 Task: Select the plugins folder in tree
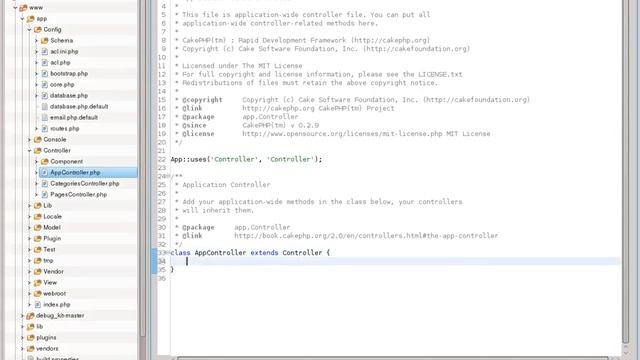click(46, 338)
